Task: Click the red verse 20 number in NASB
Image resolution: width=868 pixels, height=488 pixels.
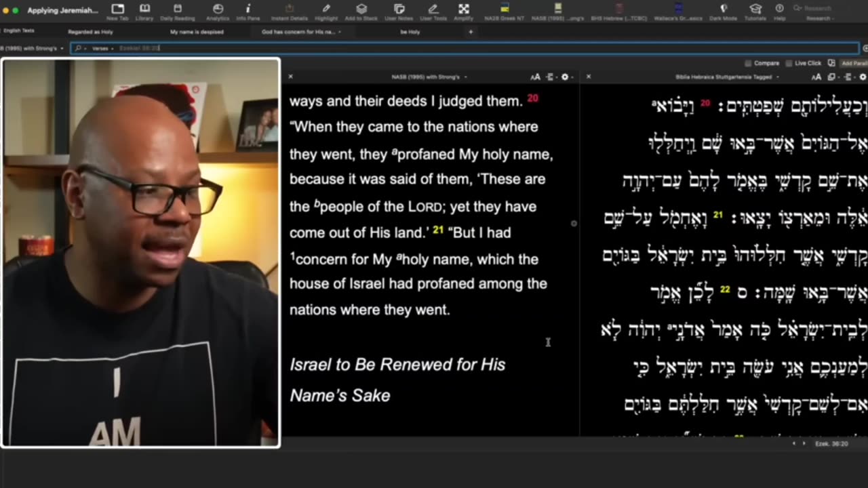Action: tap(532, 98)
